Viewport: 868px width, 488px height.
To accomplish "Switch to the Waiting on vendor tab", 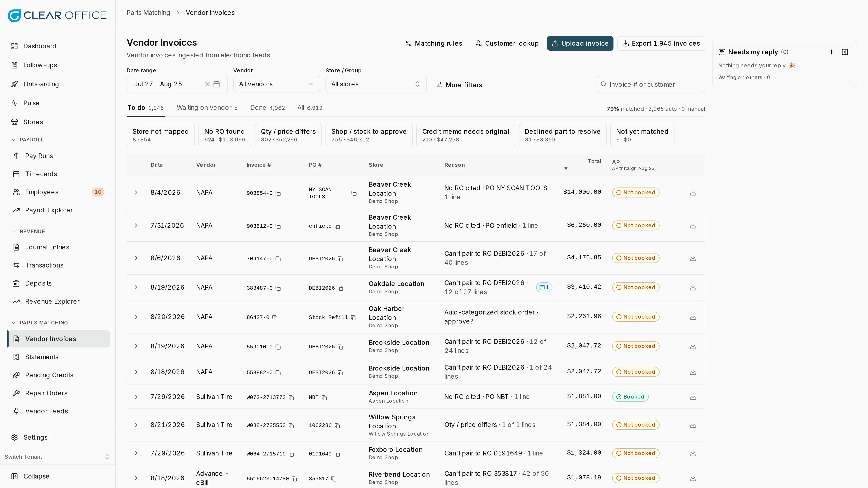I will pos(207,108).
